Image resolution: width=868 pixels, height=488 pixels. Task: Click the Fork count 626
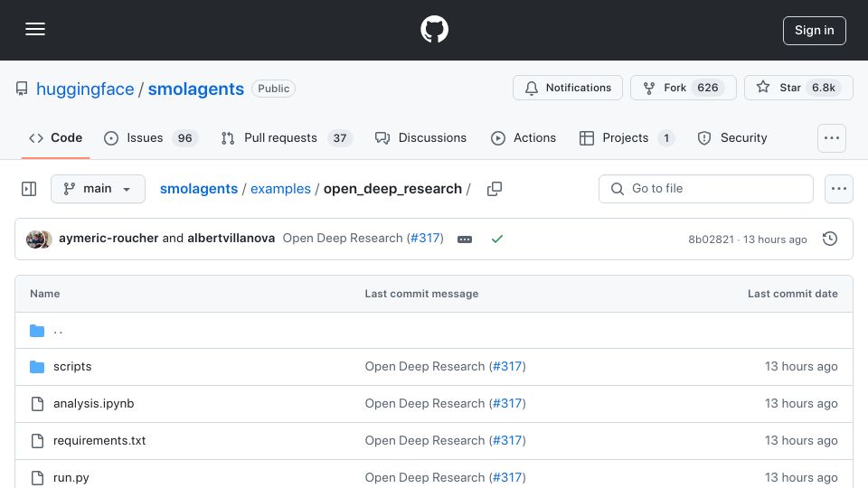coord(707,88)
